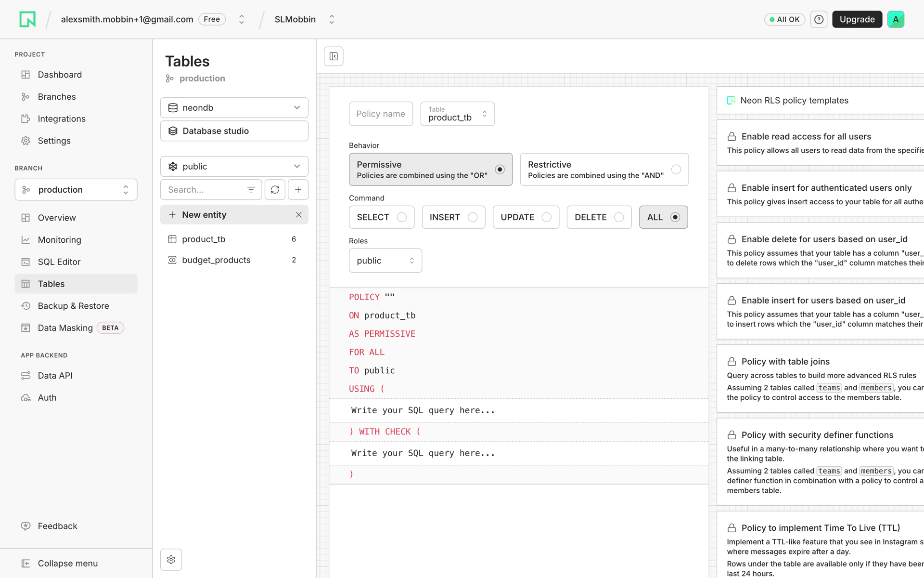
Task: Open Overview in branch menu
Action: (76, 218)
